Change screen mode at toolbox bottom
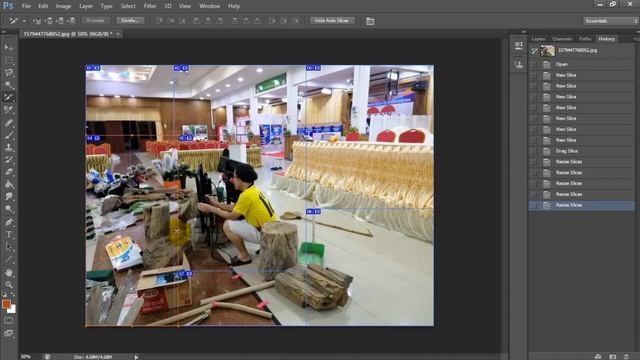Image resolution: width=640 pixels, height=360 pixels. click(x=9, y=333)
